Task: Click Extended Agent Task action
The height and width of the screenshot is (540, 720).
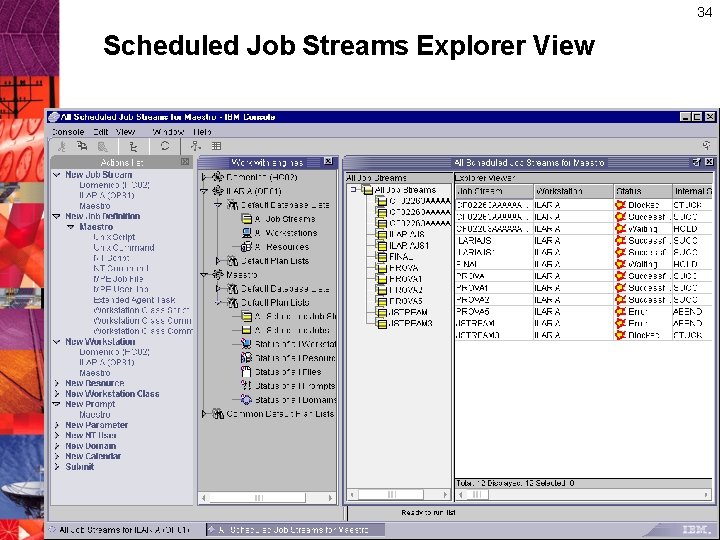Action: 134,300
